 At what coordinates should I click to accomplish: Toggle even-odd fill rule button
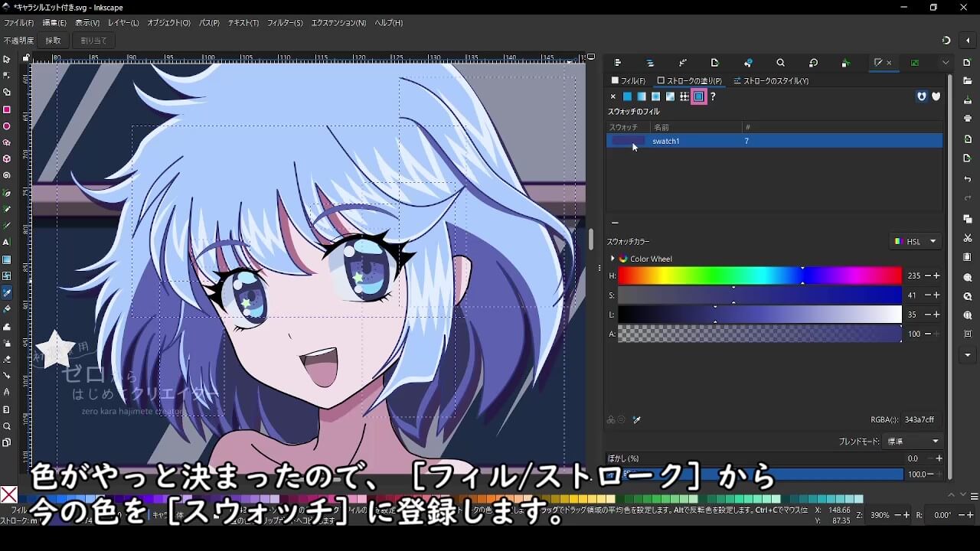[x=922, y=96]
